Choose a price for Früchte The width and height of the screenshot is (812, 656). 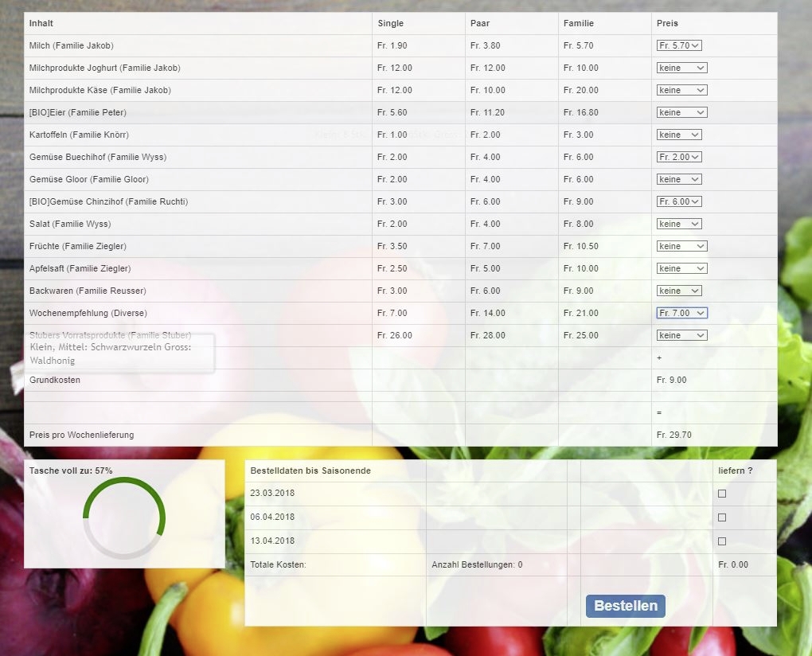(x=681, y=247)
